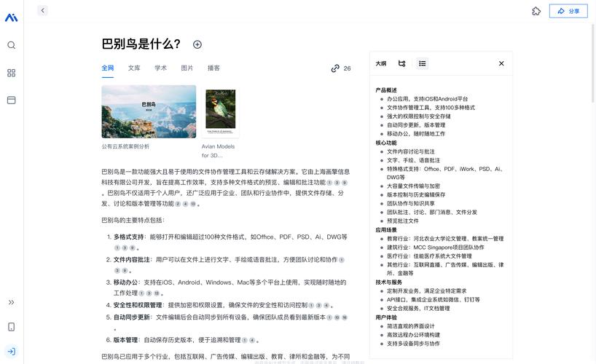Viewport: 596px width, 364px height.
Task: Click the 技术与服务 outline heading
Action: [388, 282]
